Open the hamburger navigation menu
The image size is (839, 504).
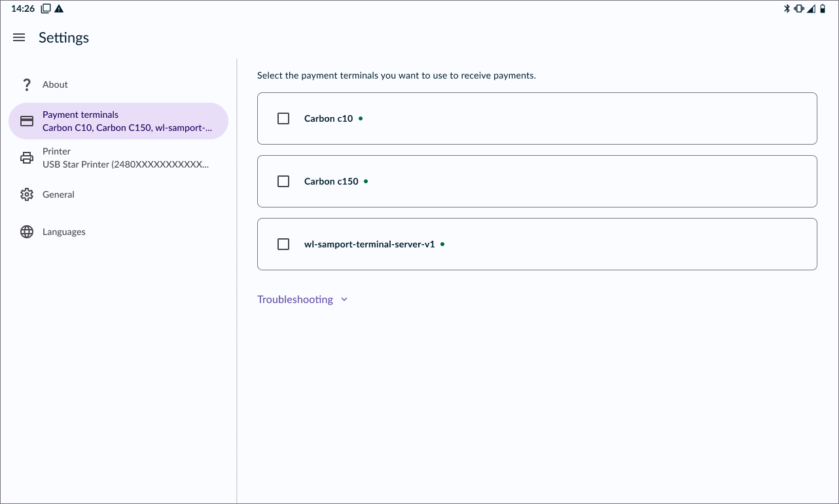pyautogui.click(x=19, y=38)
